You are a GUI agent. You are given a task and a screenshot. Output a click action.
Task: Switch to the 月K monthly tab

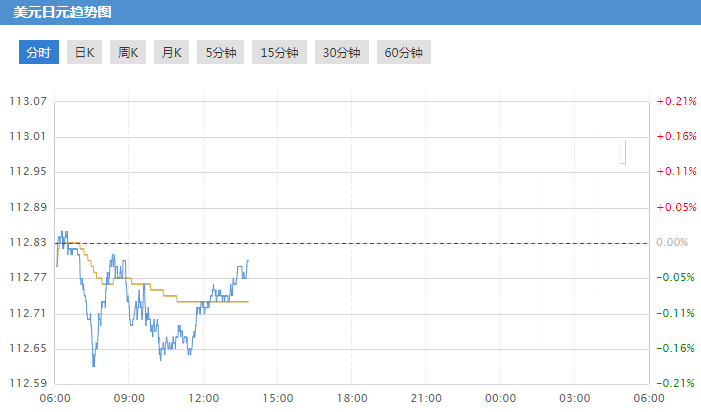click(171, 52)
